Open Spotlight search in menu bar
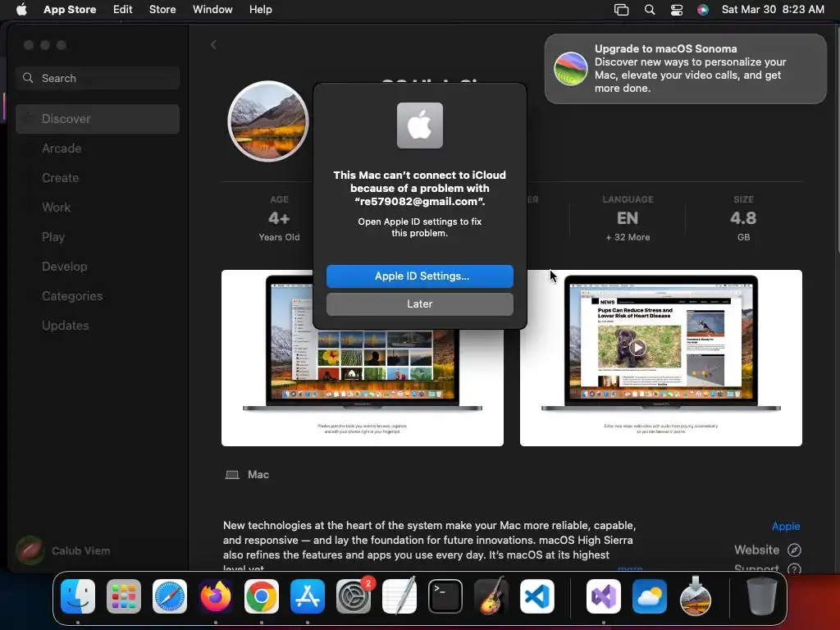This screenshot has width=840, height=630. 650,9
